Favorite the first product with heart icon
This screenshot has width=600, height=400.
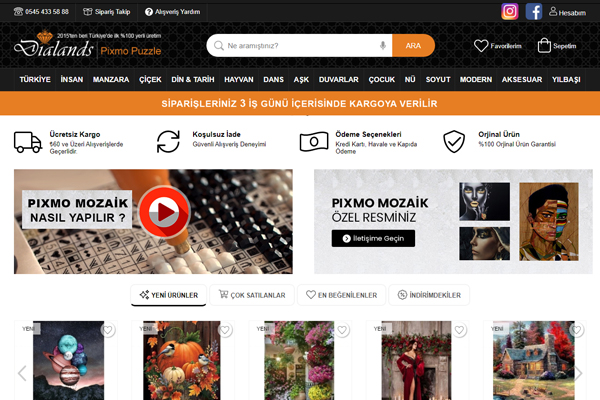click(x=108, y=331)
